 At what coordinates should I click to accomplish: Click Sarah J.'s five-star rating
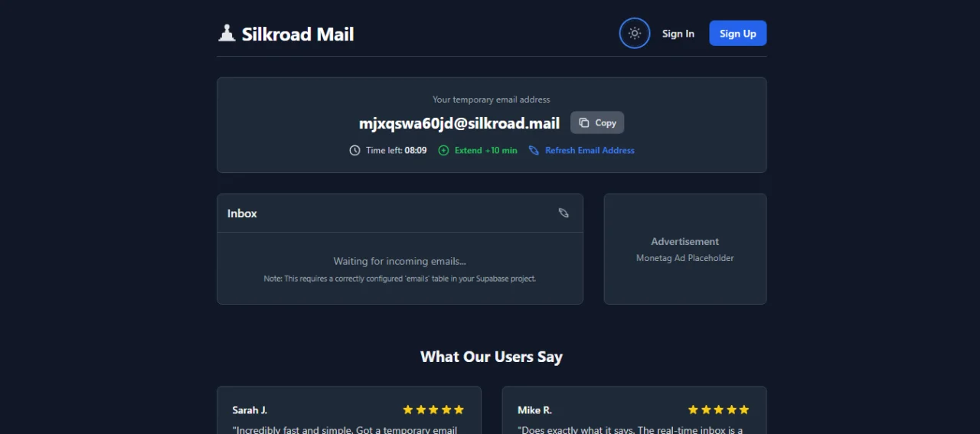(x=433, y=410)
